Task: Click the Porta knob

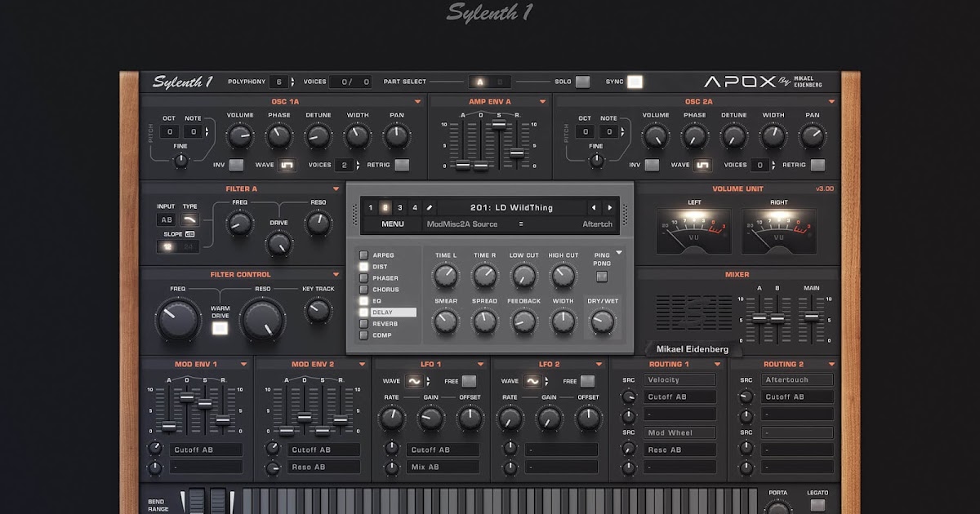Action: click(778, 508)
